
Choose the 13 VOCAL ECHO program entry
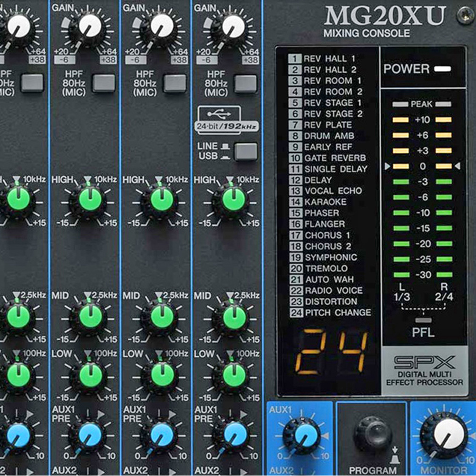pos(326,191)
